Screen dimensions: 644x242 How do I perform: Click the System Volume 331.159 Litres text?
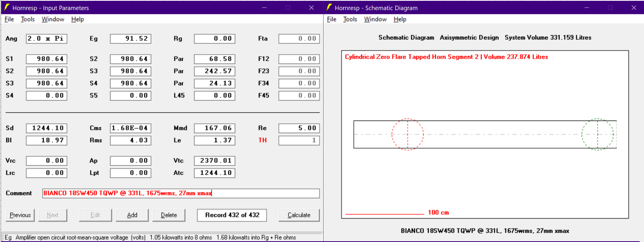point(548,38)
